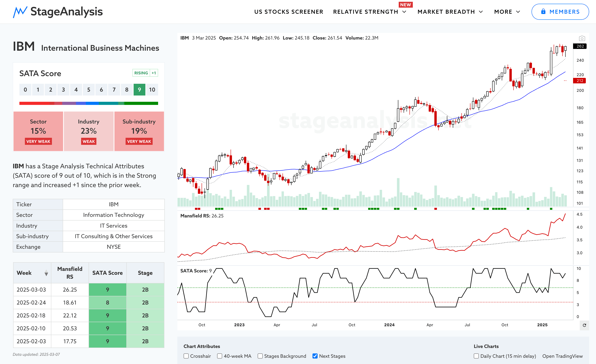The image size is (596, 364).
Task: Click the 2025-02-24 week cell
Action: (x=32, y=303)
